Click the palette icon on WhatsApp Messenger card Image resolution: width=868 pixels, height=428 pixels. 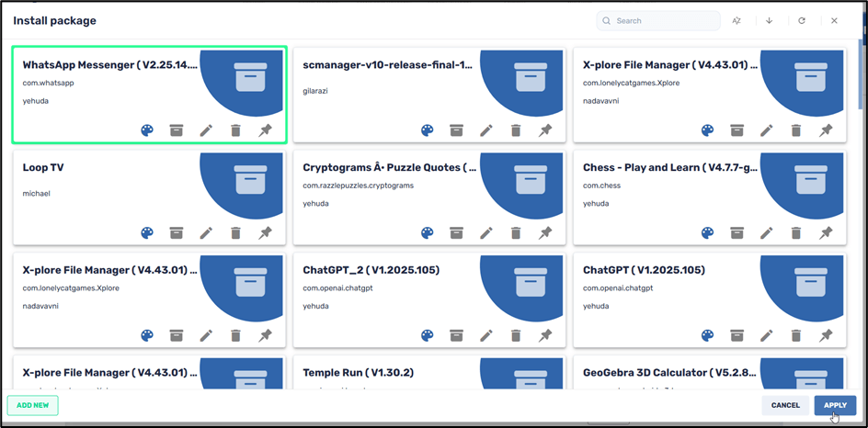pos(147,130)
